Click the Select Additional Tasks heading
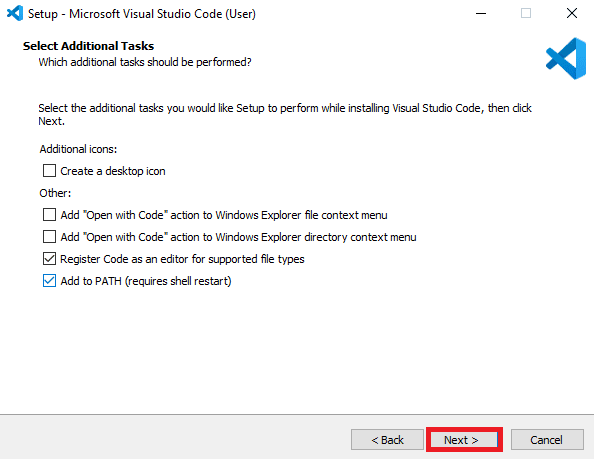The height and width of the screenshot is (459, 594). [x=88, y=46]
